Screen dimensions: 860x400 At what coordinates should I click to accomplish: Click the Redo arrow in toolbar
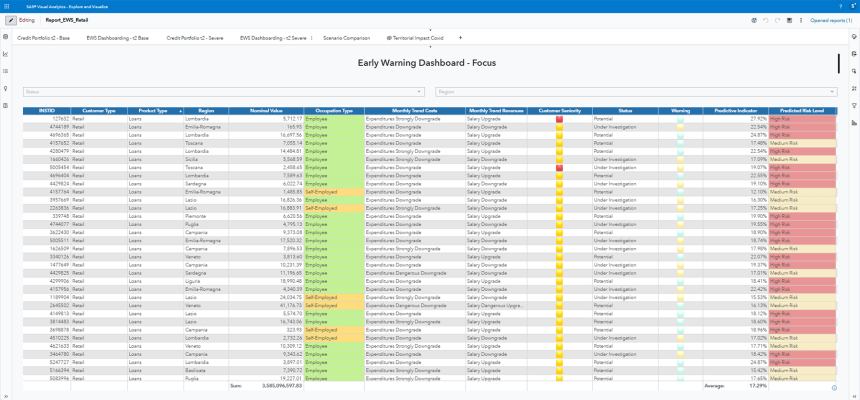[x=776, y=20]
